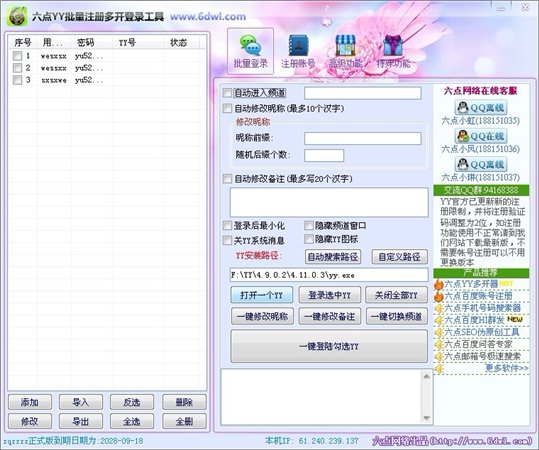Click 关闭全部YY button

click(396, 295)
